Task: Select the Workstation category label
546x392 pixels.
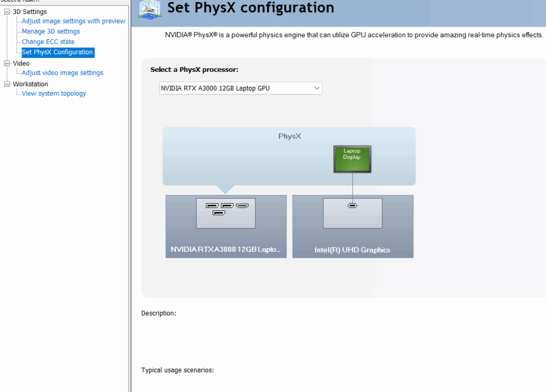Action: [x=30, y=84]
